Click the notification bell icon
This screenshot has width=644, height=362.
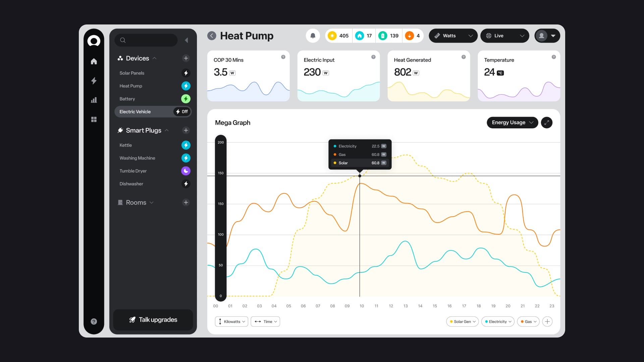pos(313,36)
